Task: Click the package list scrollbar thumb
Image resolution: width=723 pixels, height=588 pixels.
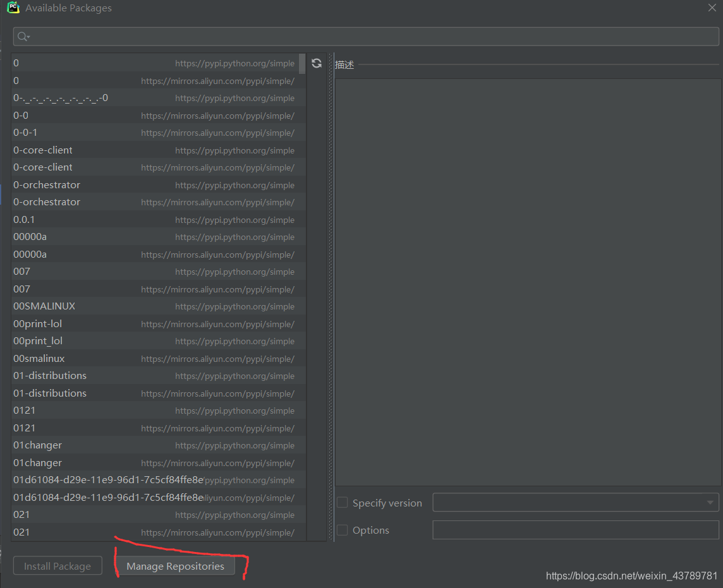Action: (x=302, y=64)
